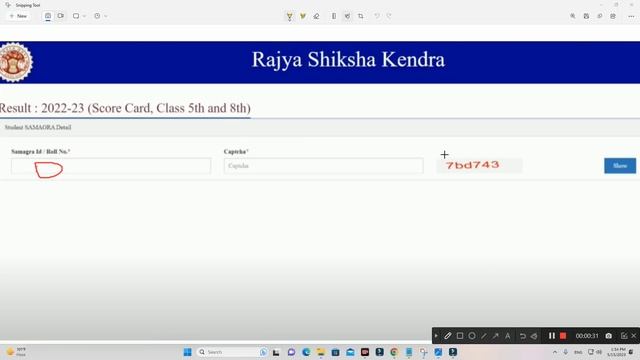Toggle the ruler tool
640x360 pixels.
pyautogui.click(x=333, y=16)
